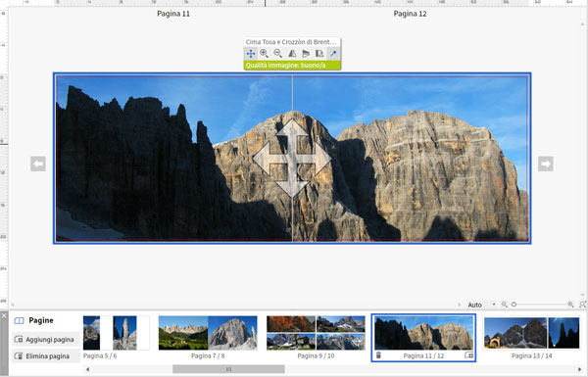
Task: Click Elimina pagina button
Action: 46,356
